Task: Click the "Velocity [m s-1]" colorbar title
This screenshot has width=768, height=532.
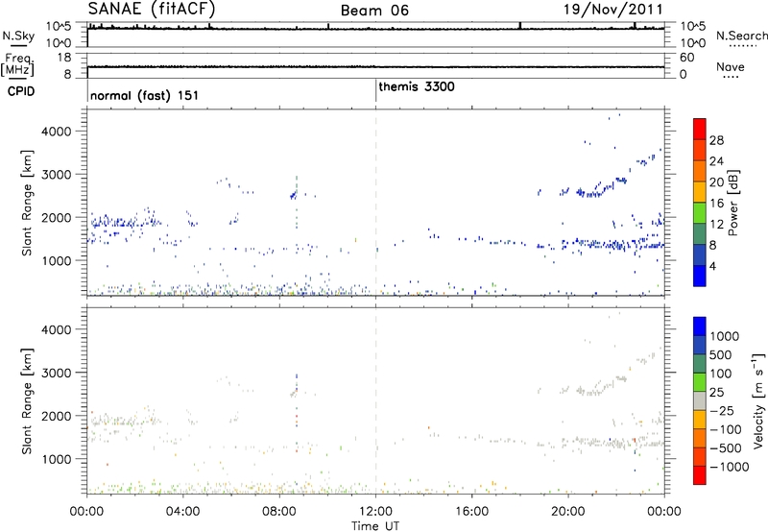Action: coord(757,400)
